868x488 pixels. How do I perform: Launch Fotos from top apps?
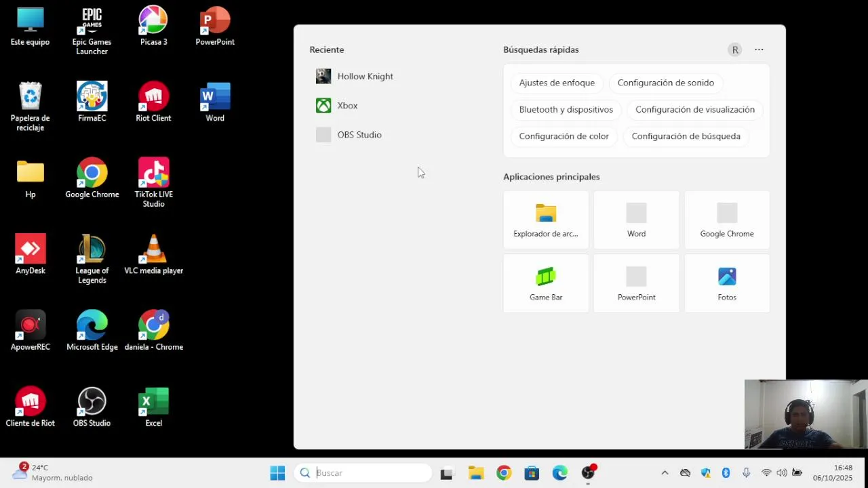[x=727, y=283]
